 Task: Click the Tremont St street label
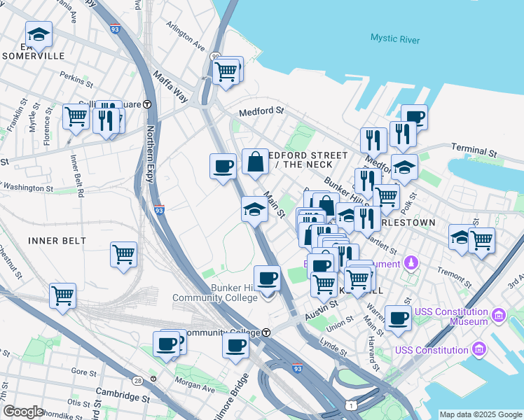[455, 277]
